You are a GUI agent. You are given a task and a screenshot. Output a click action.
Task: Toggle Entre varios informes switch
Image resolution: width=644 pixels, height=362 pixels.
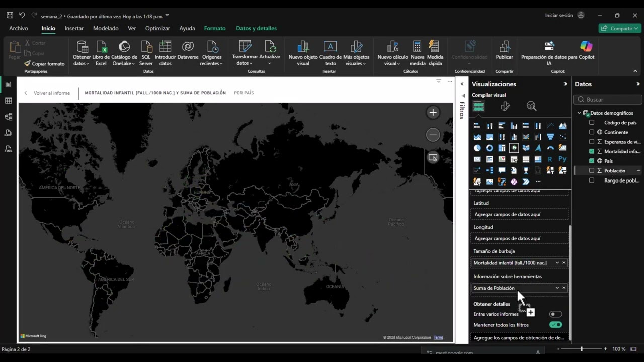555,314
